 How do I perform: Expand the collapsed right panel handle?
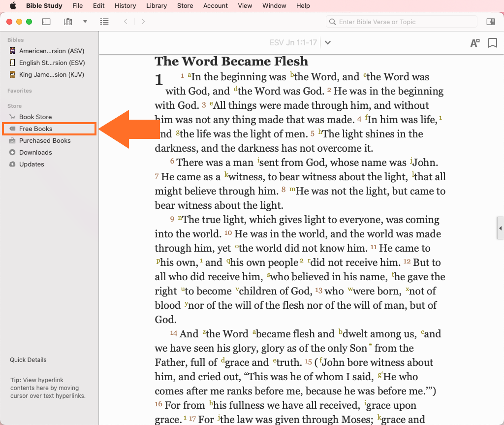501,229
